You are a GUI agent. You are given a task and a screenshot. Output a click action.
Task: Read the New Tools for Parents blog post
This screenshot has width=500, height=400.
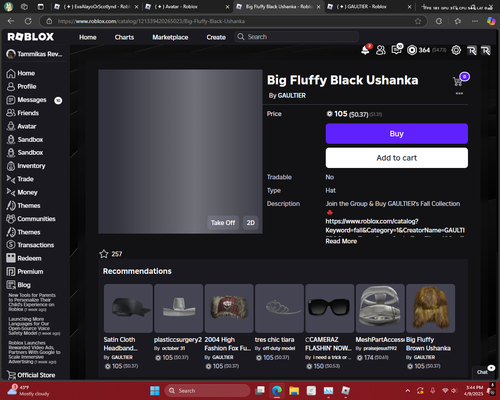32,302
